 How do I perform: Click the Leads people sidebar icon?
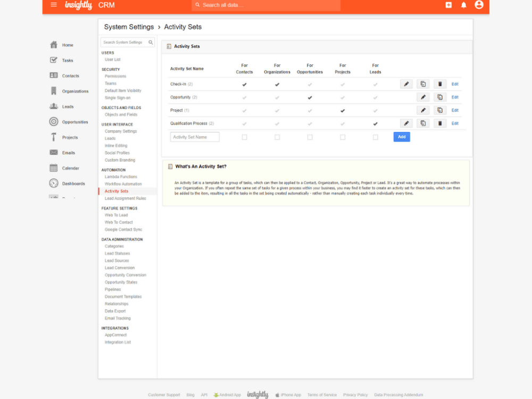click(54, 106)
